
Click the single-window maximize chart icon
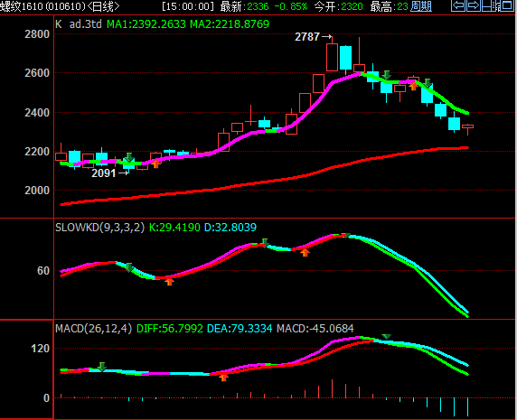[508, 5]
